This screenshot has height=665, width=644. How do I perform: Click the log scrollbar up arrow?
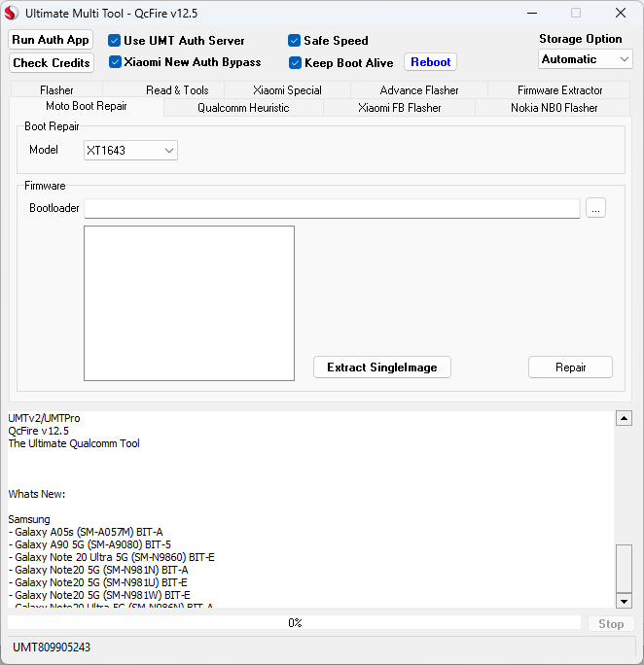(624, 418)
